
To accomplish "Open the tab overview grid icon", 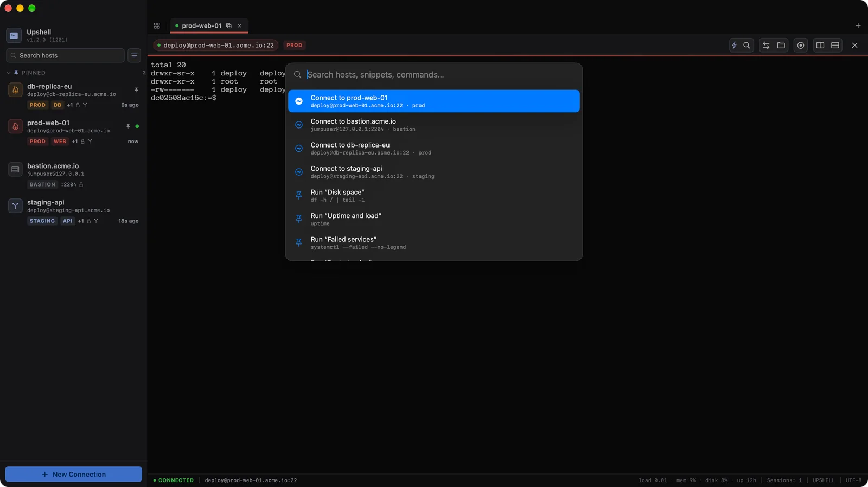I will pos(157,25).
